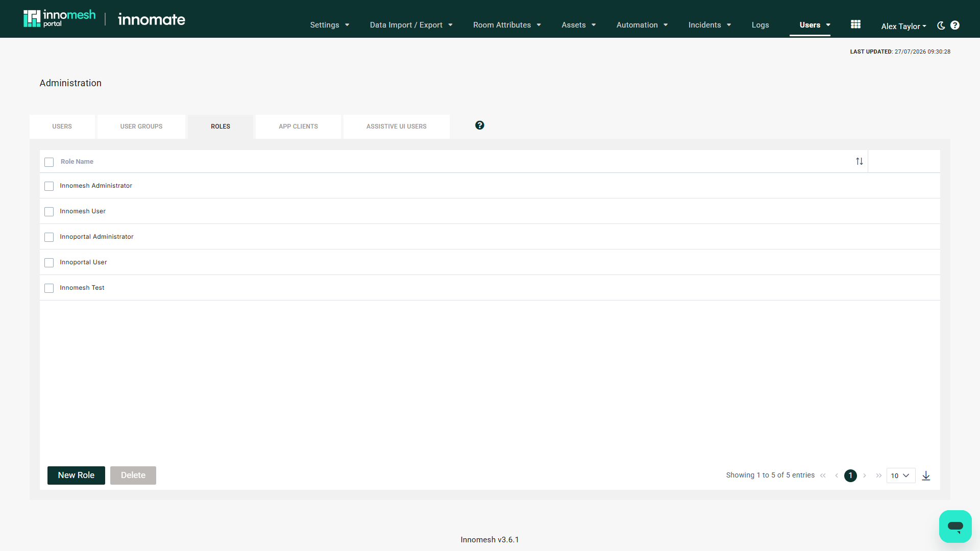The width and height of the screenshot is (980, 551).
Task: Click the Administration heading
Action: (70, 83)
